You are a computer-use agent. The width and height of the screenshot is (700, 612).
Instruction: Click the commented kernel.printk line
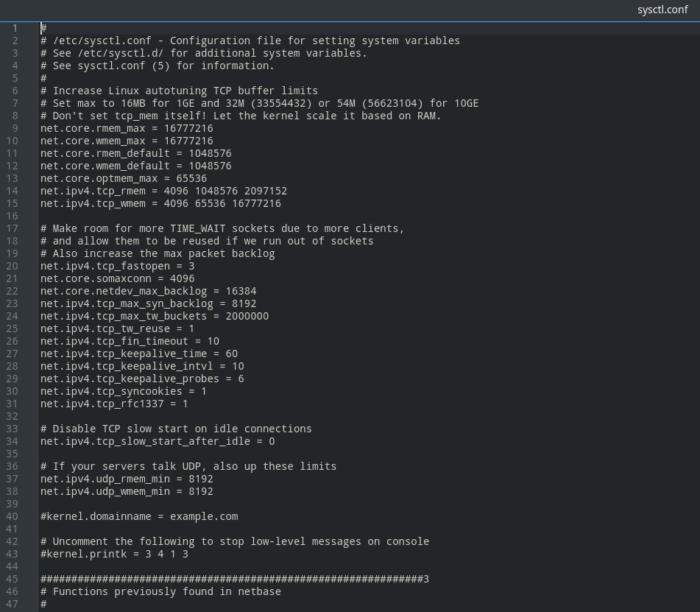pos(114,554)
